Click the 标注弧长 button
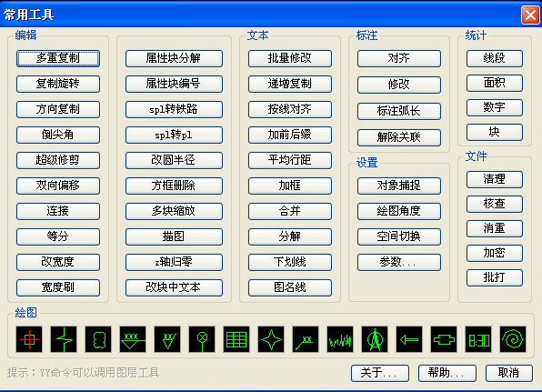The height and width of the screenshot is (392, 542). pos(399,111)
